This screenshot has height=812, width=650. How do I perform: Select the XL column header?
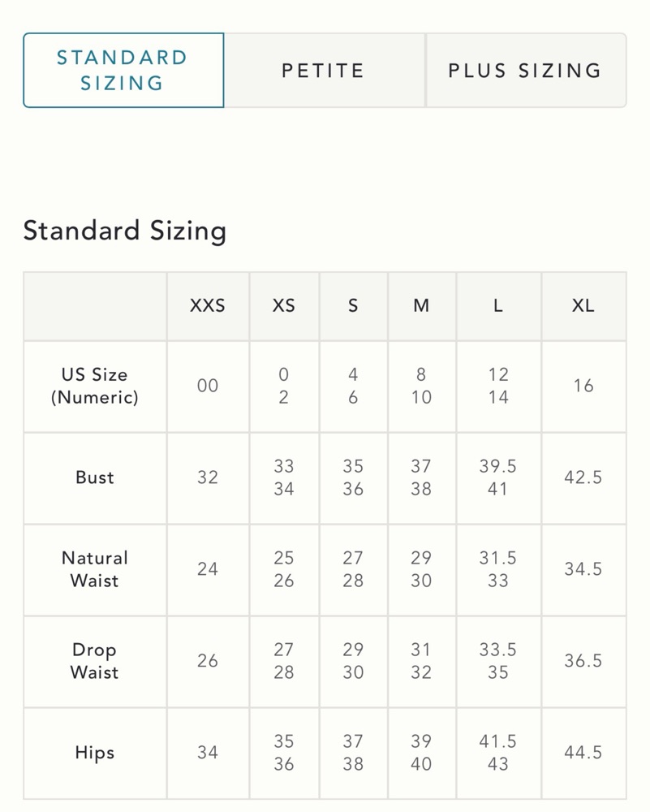tap(583, 306)
